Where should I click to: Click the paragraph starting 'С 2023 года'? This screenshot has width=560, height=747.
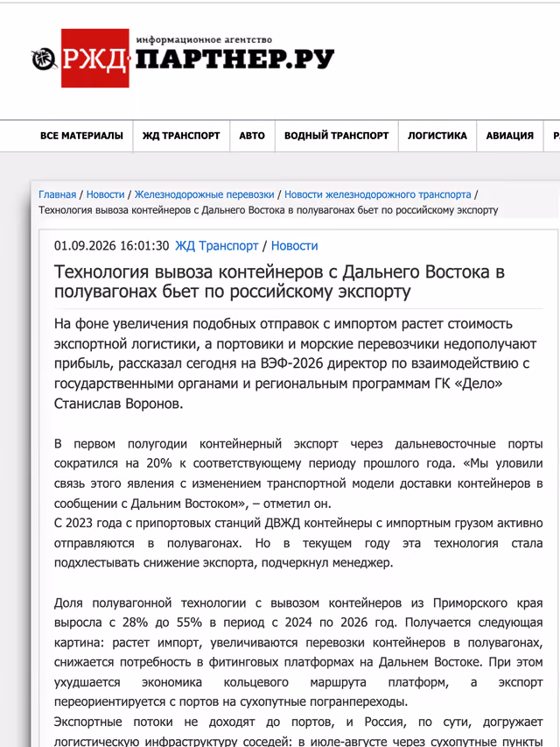298,543
